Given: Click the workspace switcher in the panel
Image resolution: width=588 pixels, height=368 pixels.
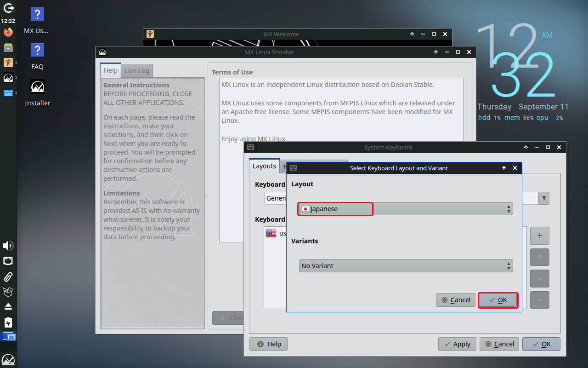Looking at the screenshot, I should [x=9, y=336].
